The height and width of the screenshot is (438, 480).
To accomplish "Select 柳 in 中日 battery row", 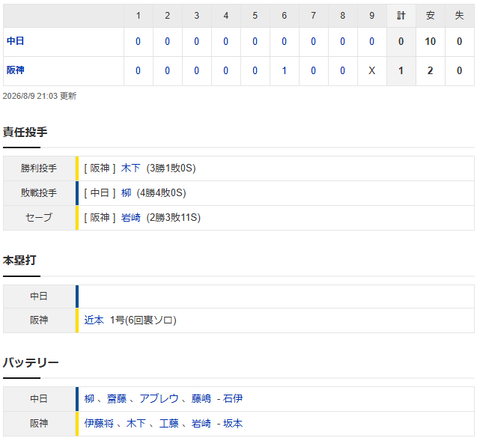I will point(89,398).
